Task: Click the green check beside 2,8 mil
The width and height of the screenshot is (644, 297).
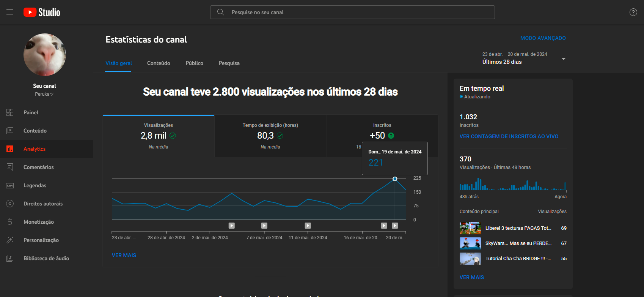Action: 173,136
